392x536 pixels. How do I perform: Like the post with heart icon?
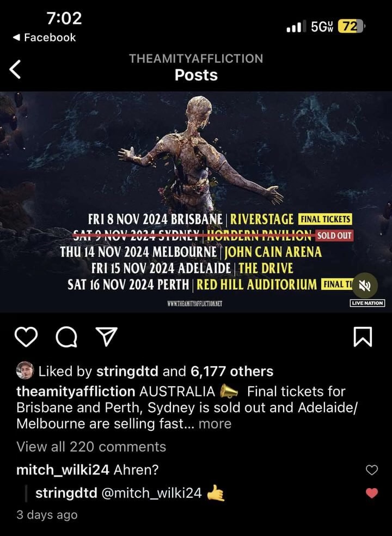click(26, 337)
